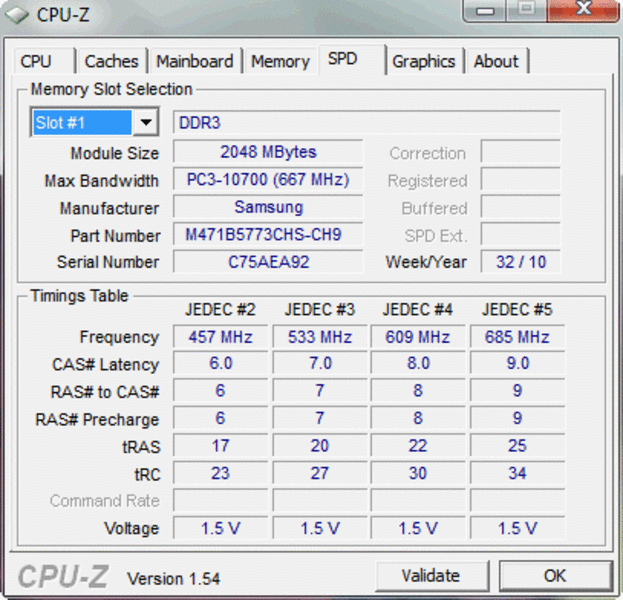Click the greyed Command Rate label
Viewport: 623px width, 600px height.
tap(105, 501)
